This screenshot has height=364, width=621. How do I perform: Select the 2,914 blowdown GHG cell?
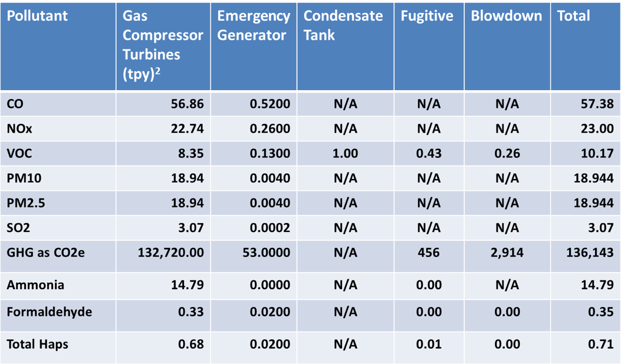pyautogui.click(x=507, y=253)
